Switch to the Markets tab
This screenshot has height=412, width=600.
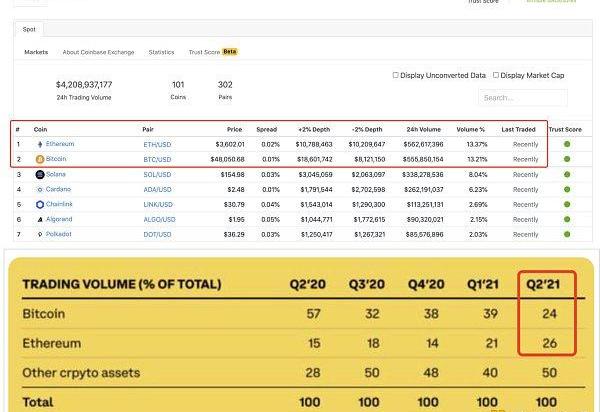point(36,51)
